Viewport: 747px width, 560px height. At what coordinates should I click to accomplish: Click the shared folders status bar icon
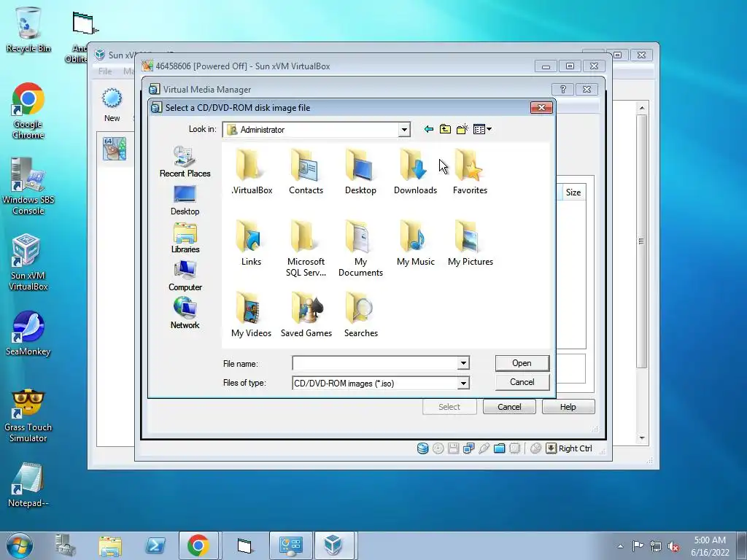[499, 448]
